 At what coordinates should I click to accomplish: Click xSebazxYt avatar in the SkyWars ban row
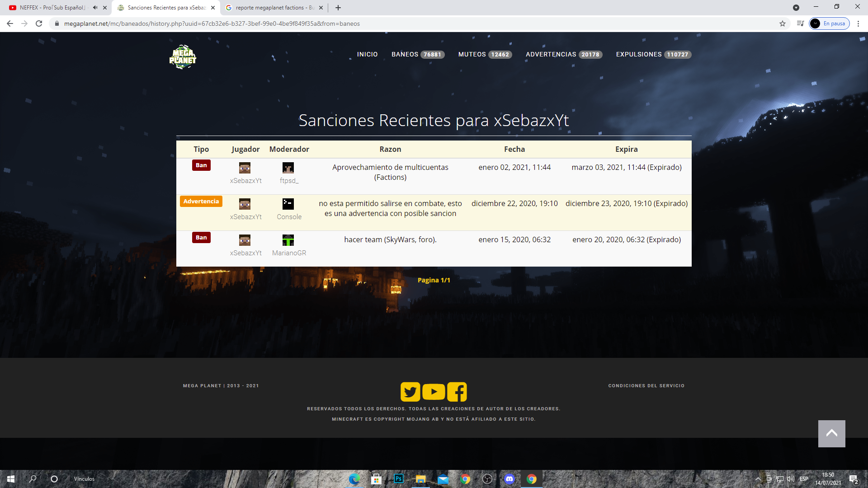[245, 240]
